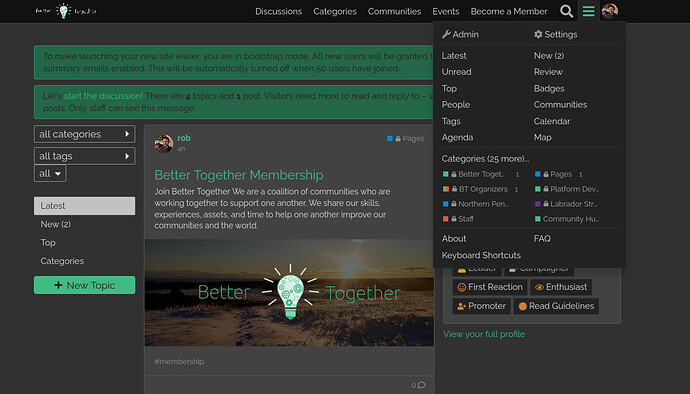Open Communities in the top navigation
The image size is (690, 394).
394,11
